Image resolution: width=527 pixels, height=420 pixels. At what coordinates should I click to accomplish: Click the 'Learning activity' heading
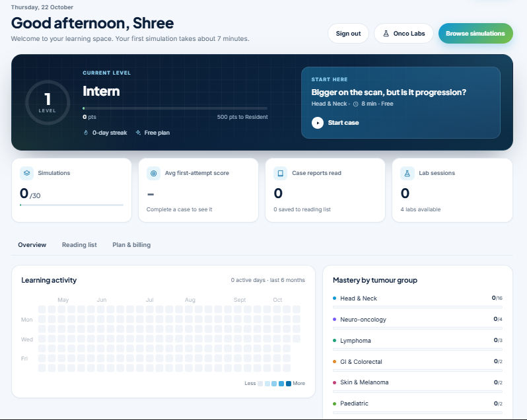pos(49,280)
